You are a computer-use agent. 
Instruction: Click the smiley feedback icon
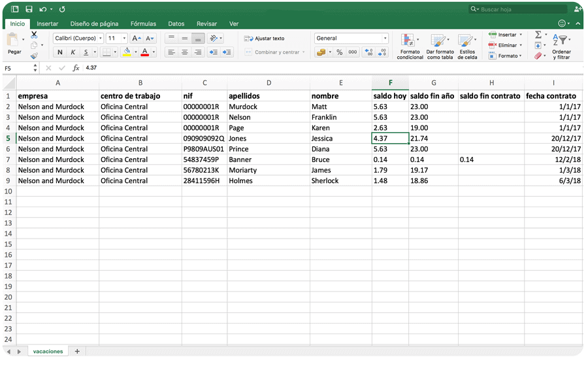point(562,24)
